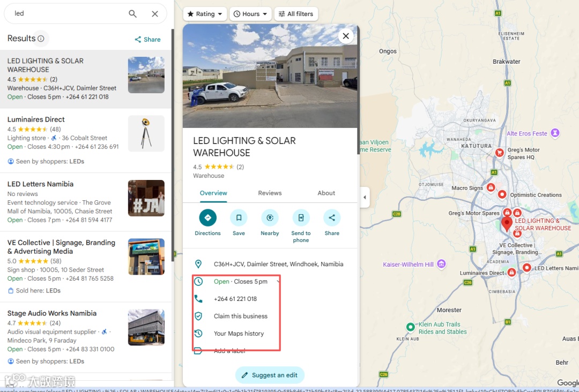Click Kaiser-Wilhelm Hill marker
This screenshot has height=392, width=579.
point(441,263)
